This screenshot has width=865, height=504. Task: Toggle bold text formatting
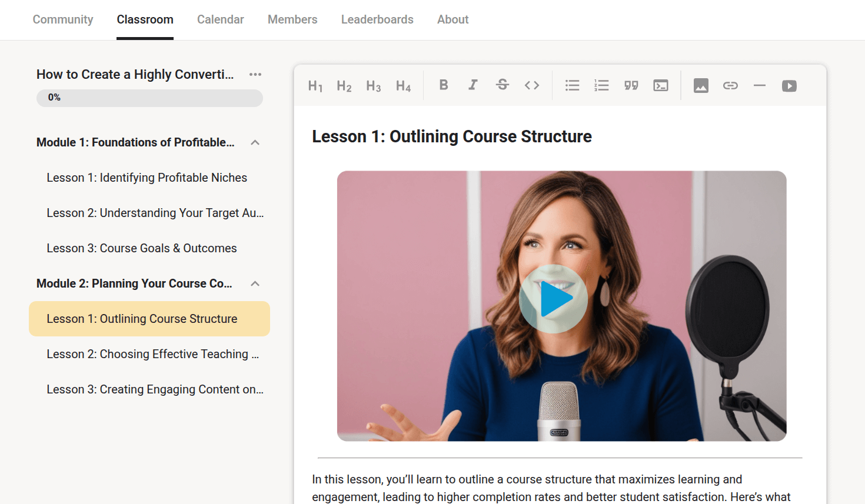click(444, 85)
